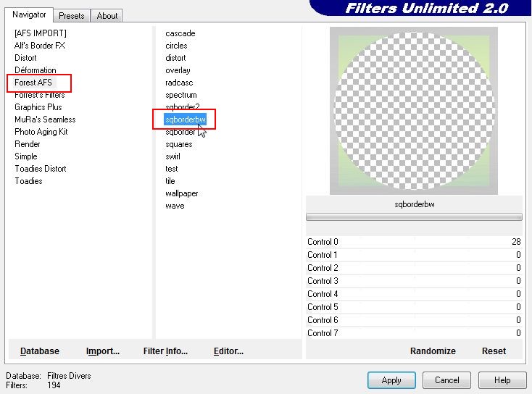Open the filter Editor...
The width and height of the screenshot is (532, 394).
[228, 351]
